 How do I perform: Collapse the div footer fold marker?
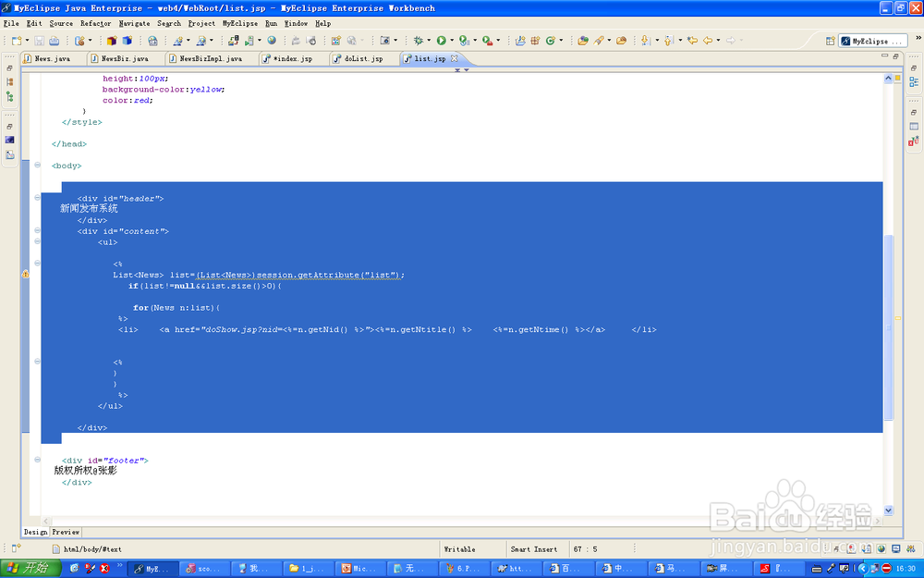pyautogui.click(x=37, y=460)
